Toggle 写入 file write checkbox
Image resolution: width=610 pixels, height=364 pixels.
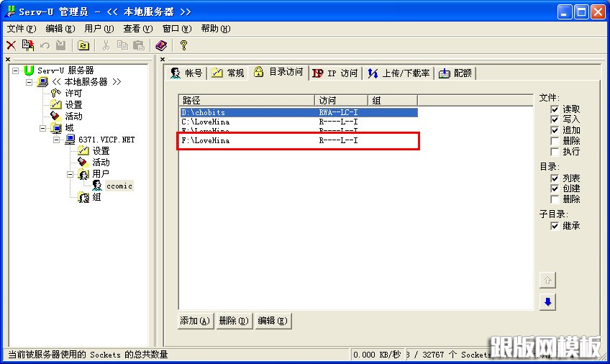(555, 119)
